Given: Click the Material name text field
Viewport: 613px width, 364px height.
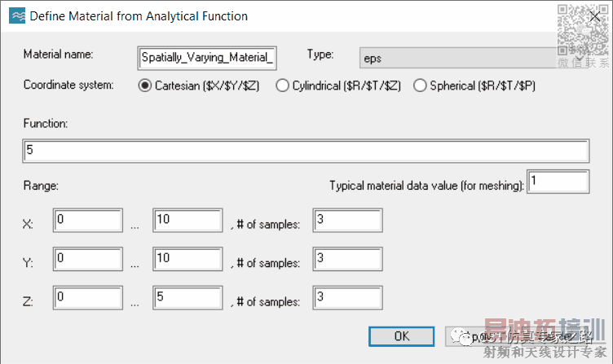Looking at the screenshot, I should pos(208,58).
